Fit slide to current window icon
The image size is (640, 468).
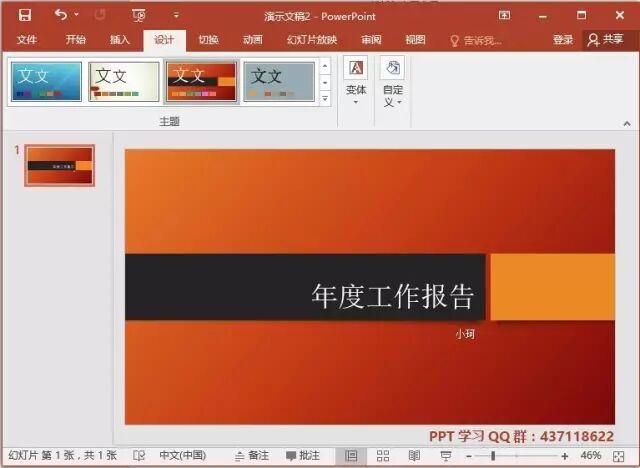619,456
